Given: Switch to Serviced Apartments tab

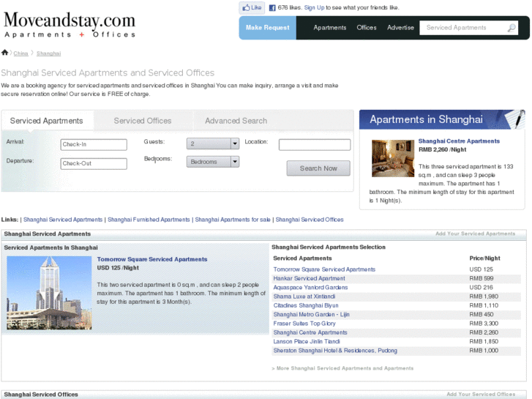Looking at the screenshot, I should [47, 121].
